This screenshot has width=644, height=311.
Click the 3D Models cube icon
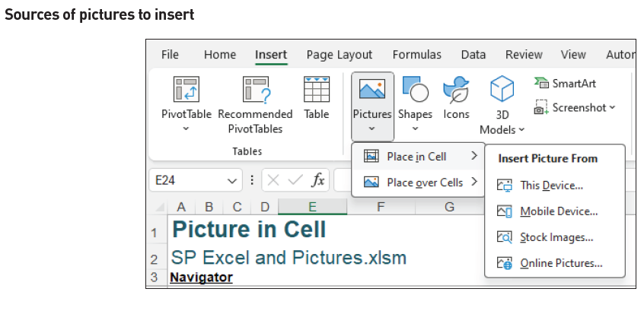[x=502, y=89]
